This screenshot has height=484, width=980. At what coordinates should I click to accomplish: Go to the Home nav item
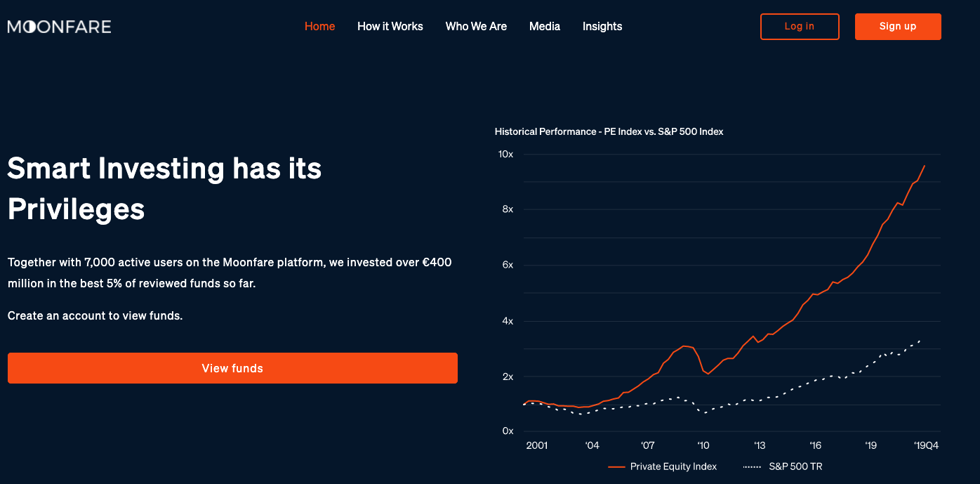click(319, 26)
